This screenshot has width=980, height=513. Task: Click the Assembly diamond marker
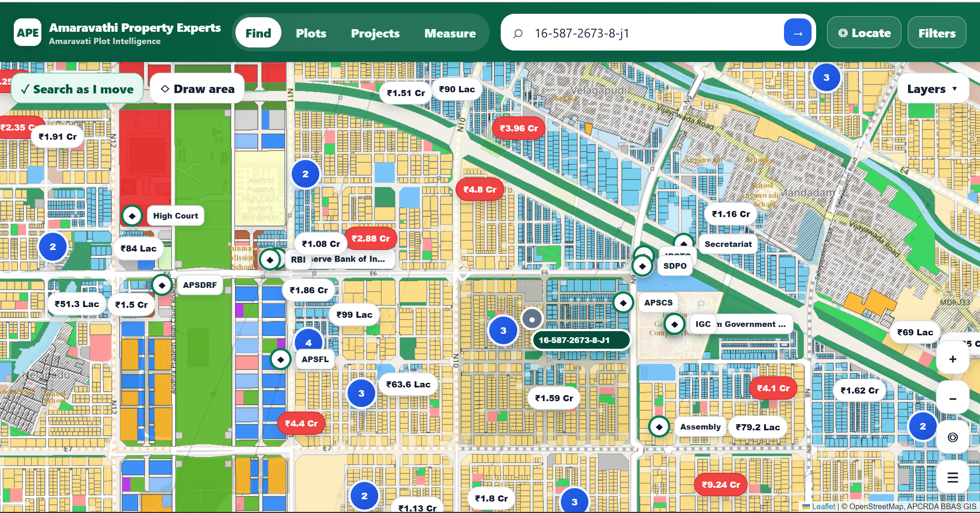[659, 426]
